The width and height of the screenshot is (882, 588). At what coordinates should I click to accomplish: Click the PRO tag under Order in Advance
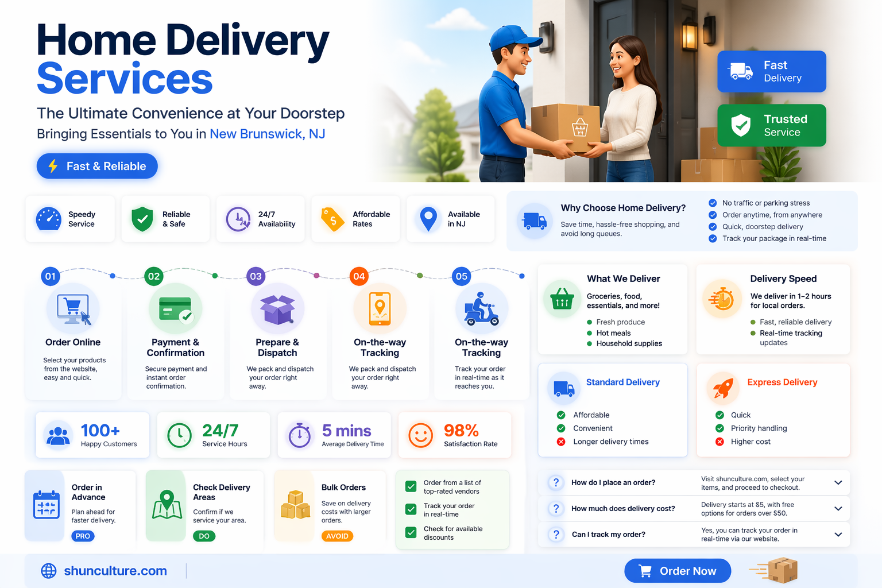[83, 536]
